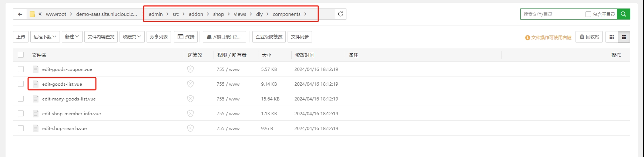Click the refresh directory icon
644x157 pixels.
pyautogui.click(x=341, y=14)
